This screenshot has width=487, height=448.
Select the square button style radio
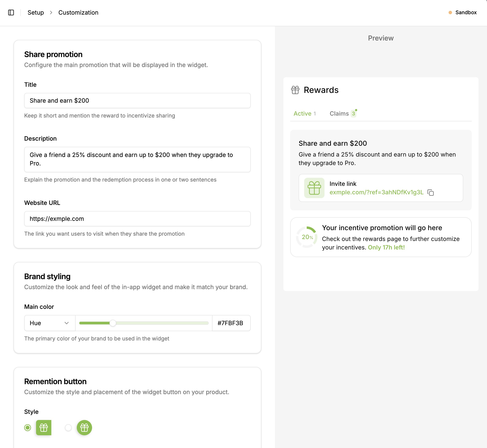click(28, 428)
